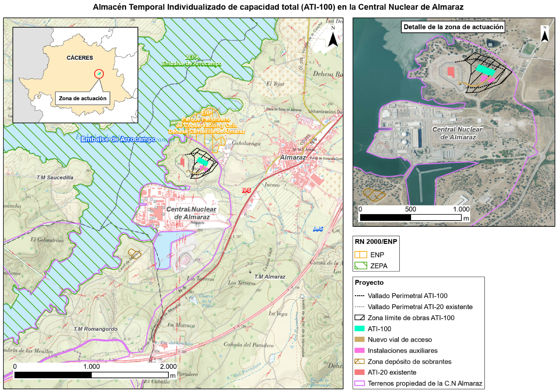Click the red N-5 road label
Viewport: 560px width, 392px height.
click(x=246, y=190)
